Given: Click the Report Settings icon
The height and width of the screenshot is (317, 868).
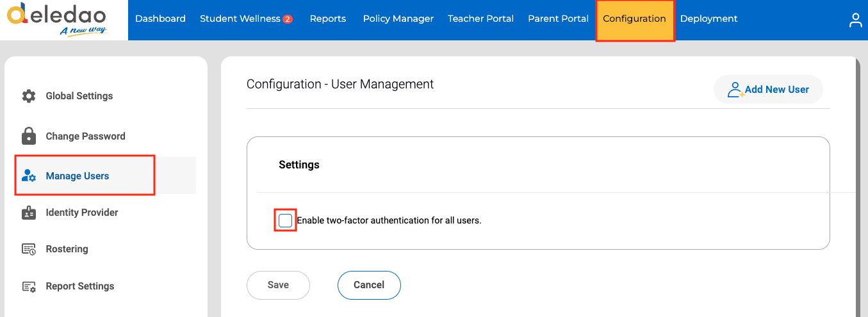Looking at the screenshot, I should coord(29,286).
